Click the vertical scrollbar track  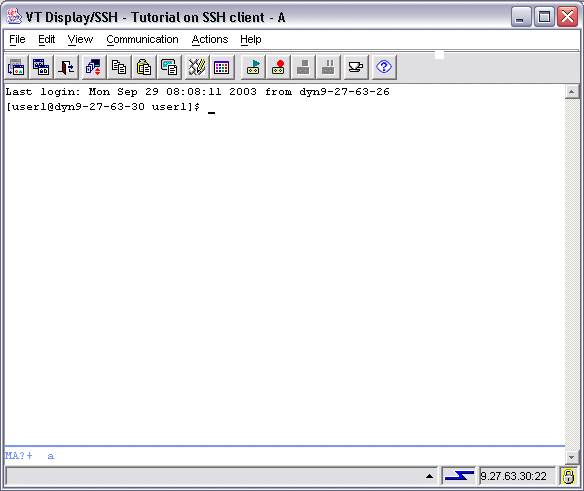[572, 274]
